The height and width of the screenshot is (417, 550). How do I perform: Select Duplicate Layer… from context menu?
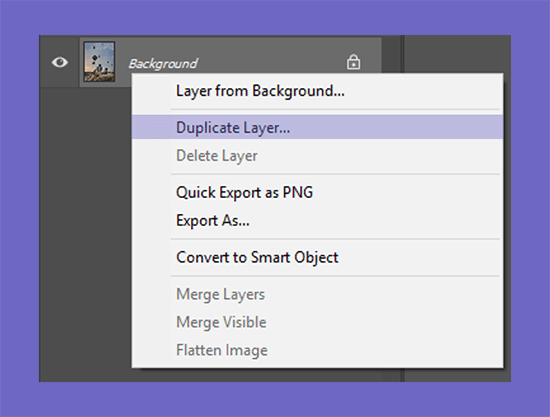pos(317,127)
